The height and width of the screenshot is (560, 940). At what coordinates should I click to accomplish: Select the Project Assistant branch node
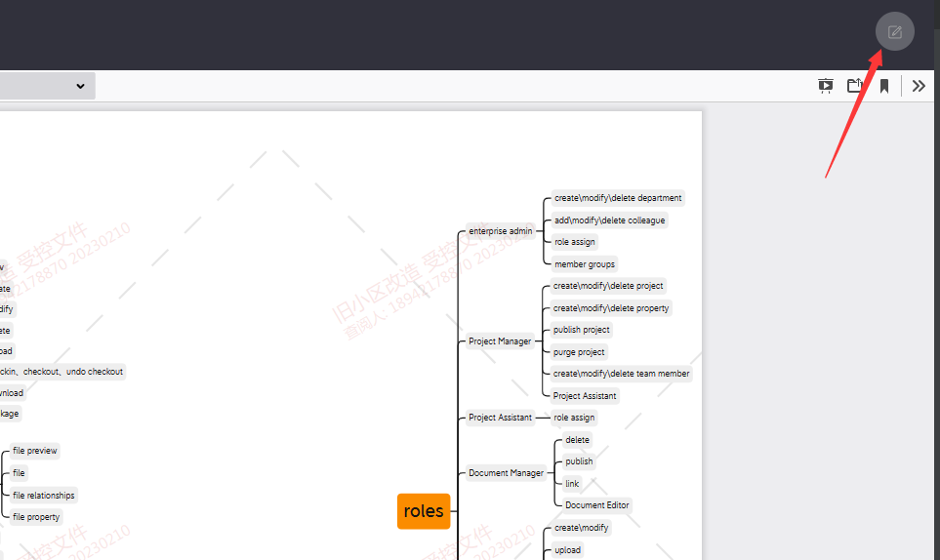tap(500, 418)
